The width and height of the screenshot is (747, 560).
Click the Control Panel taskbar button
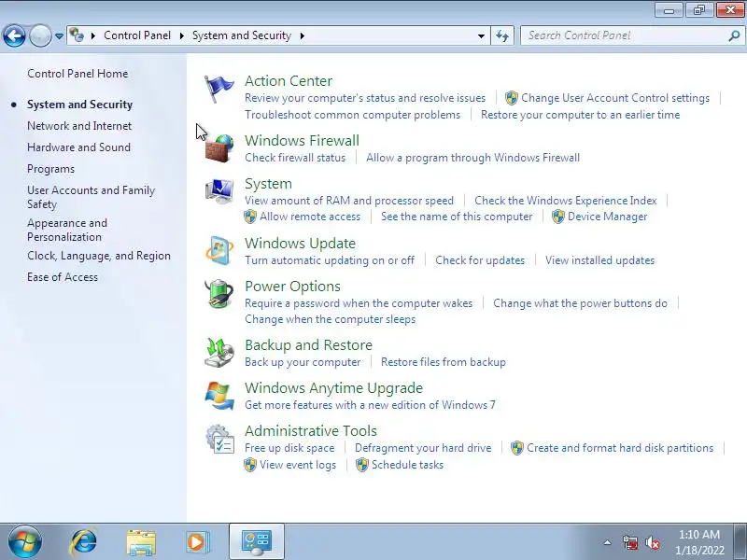tap(257, 542)
